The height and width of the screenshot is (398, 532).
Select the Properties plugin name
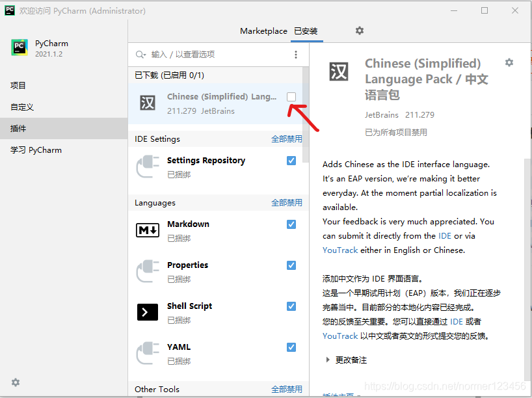coord(187,265)
